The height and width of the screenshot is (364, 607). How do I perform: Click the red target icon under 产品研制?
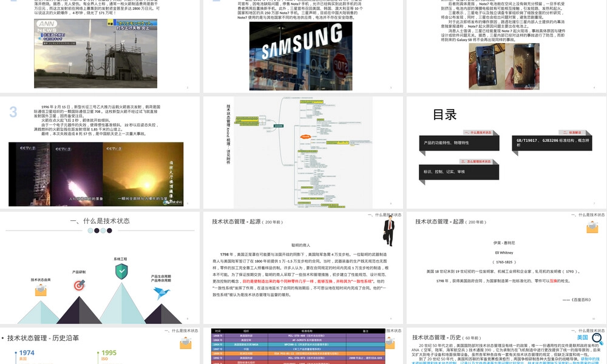pyautogui.click(x=79, y=285)
